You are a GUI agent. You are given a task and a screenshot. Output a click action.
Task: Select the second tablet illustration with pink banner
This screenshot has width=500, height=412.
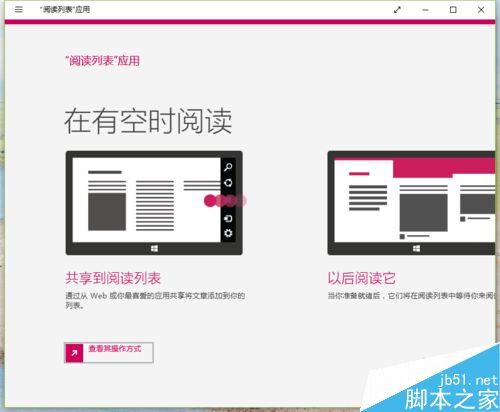pos(411,203)
